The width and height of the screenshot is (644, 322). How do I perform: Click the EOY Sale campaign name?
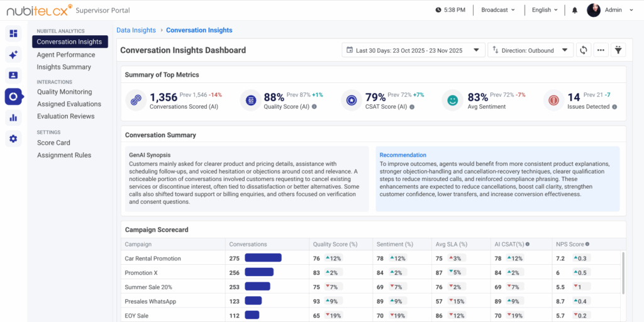click(x=136, y=316)
